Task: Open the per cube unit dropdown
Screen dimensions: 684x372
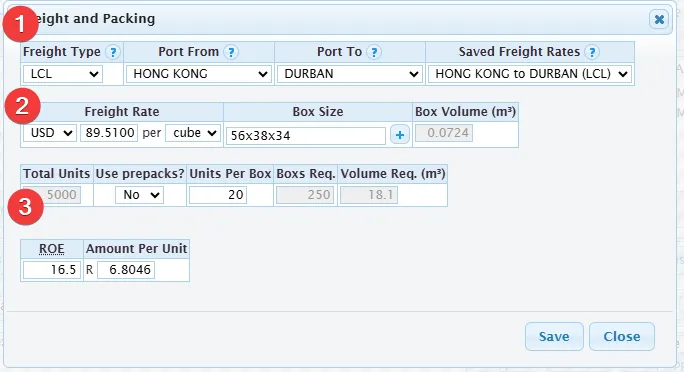Action: point(193,133)
